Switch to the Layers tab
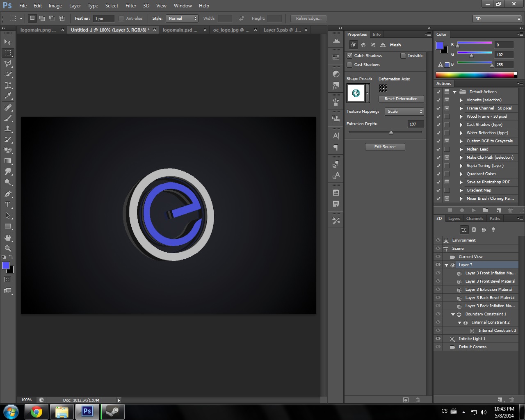The width and height of the screenshot is (525, 420). (x=454, y=219)
